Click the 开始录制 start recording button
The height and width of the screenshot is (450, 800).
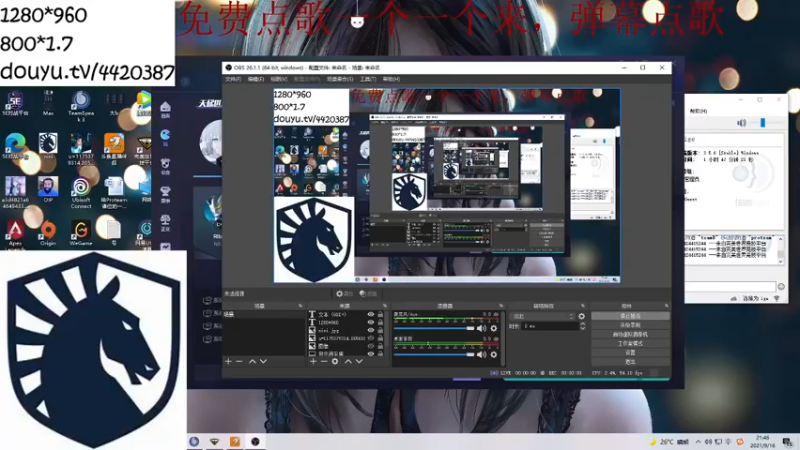630,325
